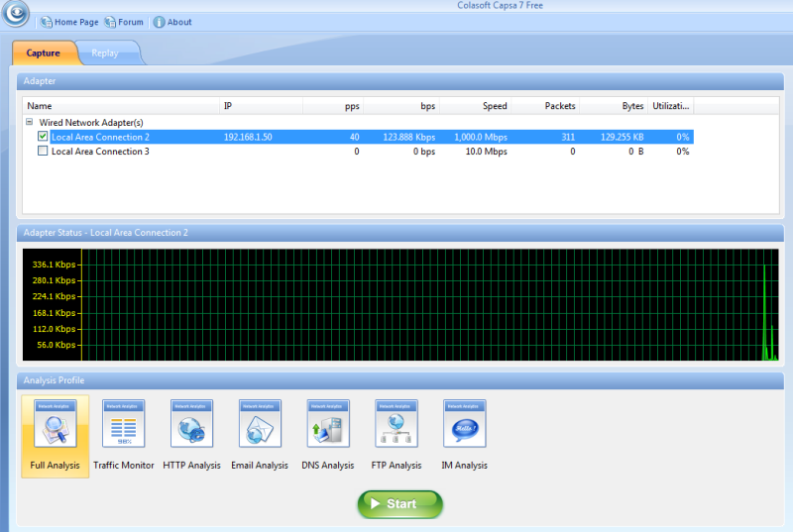This screenshot has height=532, width=793.
Task: Select the Email Analysis profile icon
Action: click(260, 423)
